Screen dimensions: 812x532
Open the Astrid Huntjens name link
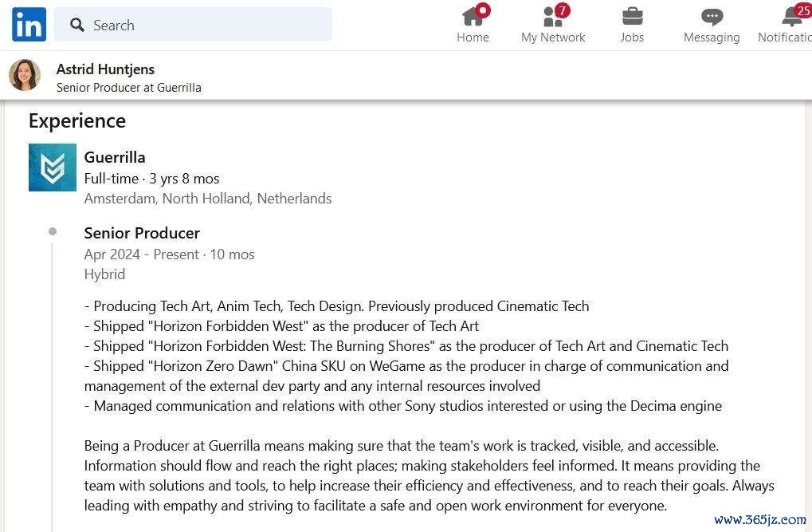tap(105, 69)
